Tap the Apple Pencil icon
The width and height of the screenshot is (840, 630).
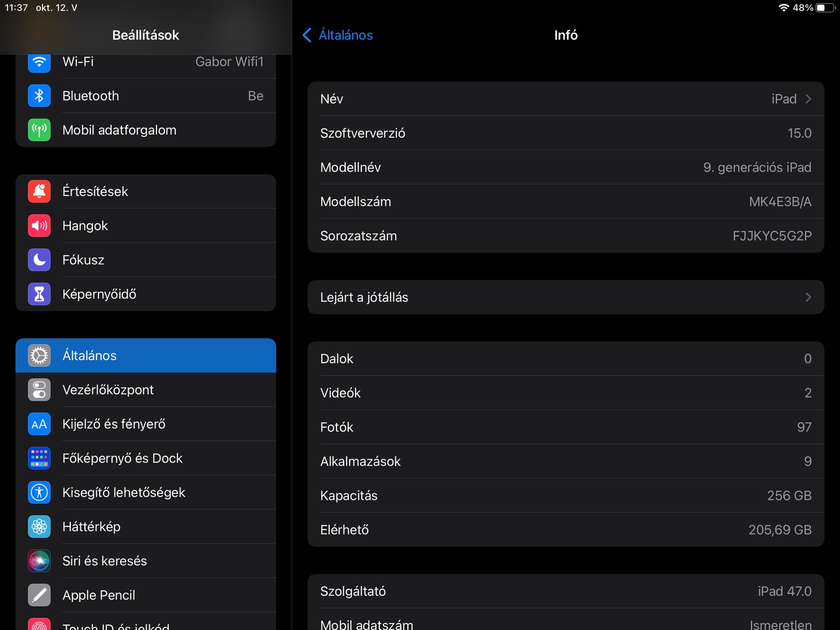(x=39, y=595)
